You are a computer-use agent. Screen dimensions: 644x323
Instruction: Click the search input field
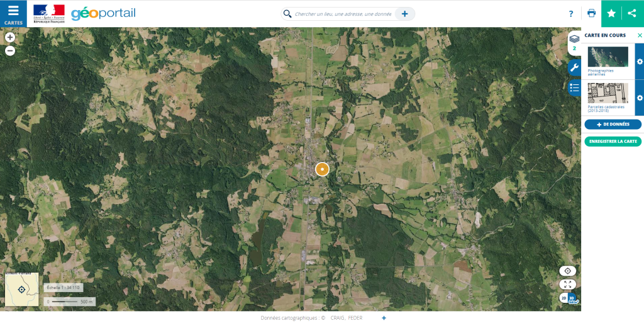coord(343,14)
